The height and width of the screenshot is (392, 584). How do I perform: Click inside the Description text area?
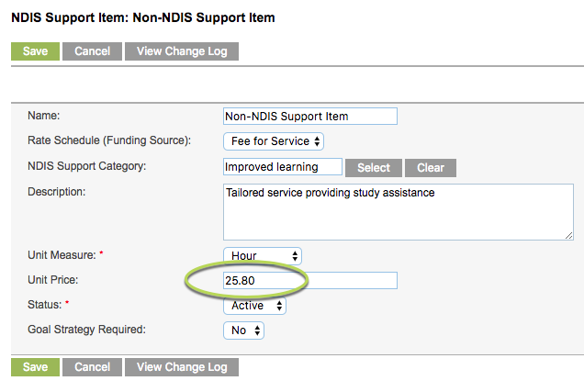(x=399, y=212)
